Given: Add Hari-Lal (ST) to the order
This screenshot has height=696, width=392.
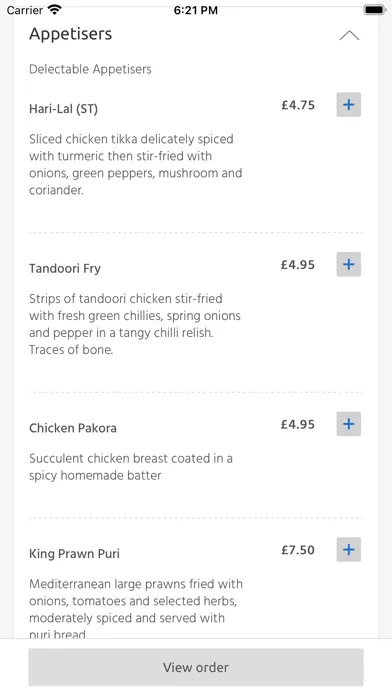Looking at the screenshot, I should [348, 105].
